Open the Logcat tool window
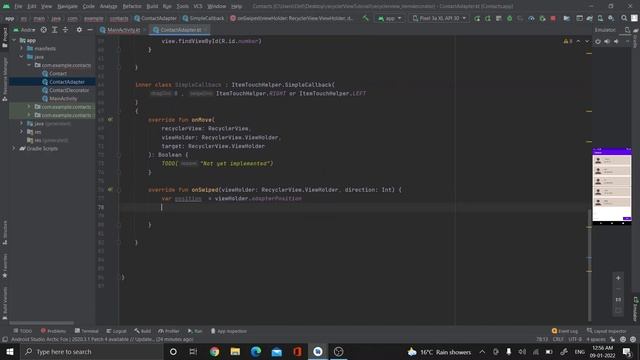Image resolution: width=640 pixels, height=360 pixels. click(x=116, y=331)
